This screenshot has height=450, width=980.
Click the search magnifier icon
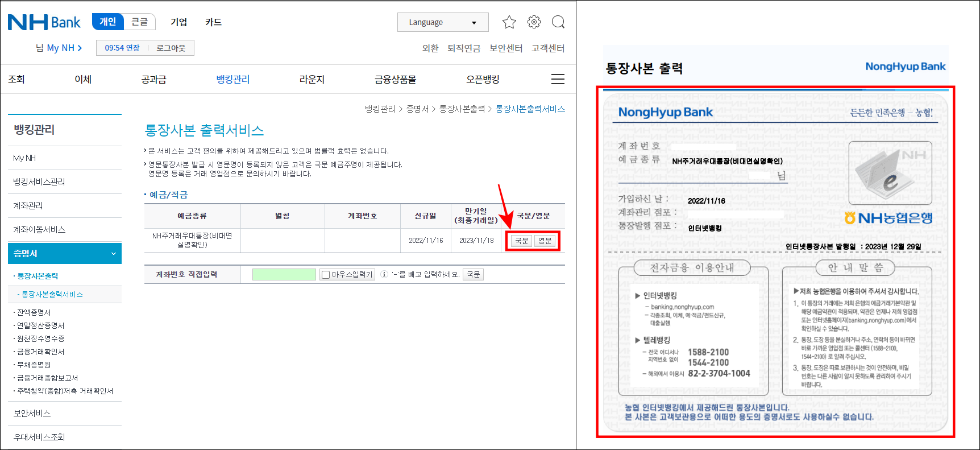tap(558, 22)
